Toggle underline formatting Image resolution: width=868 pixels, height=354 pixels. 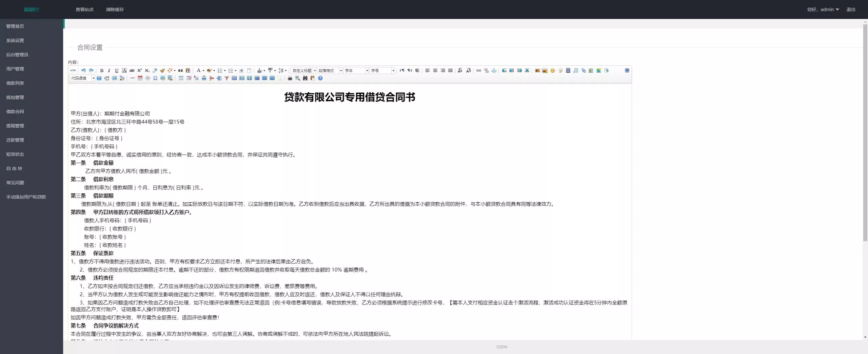[x=117, y=71]
